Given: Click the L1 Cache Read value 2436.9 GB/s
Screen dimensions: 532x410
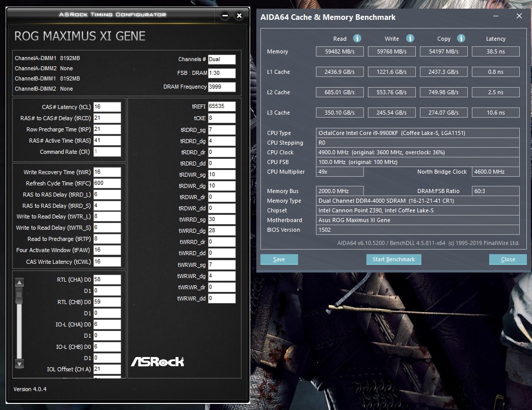Looking at the screenshot, I should pyautogui.click(x=339, y=72).
